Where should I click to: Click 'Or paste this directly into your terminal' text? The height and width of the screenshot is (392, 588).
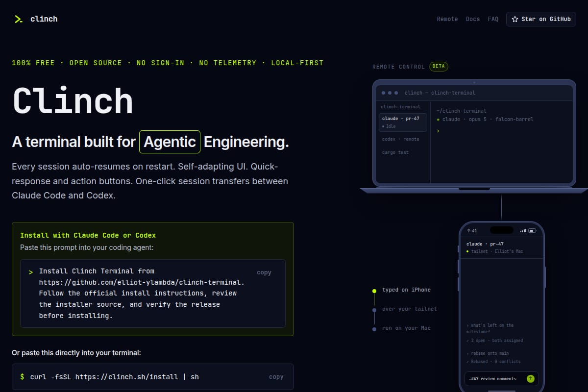pyautogui.click(x=76, y=353)
